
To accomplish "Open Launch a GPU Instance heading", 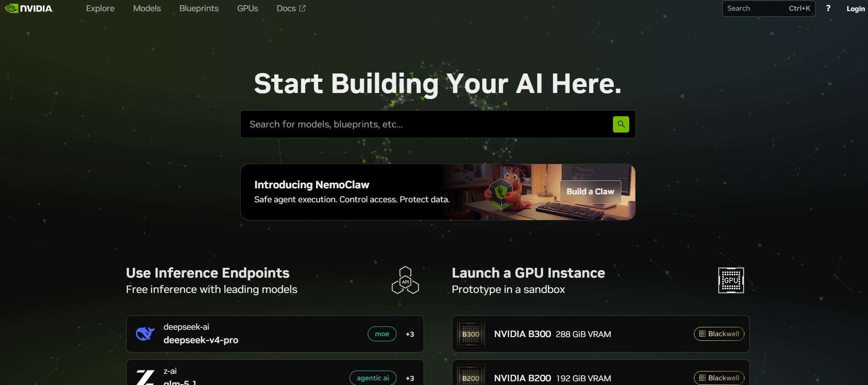I will pos(528,273).
